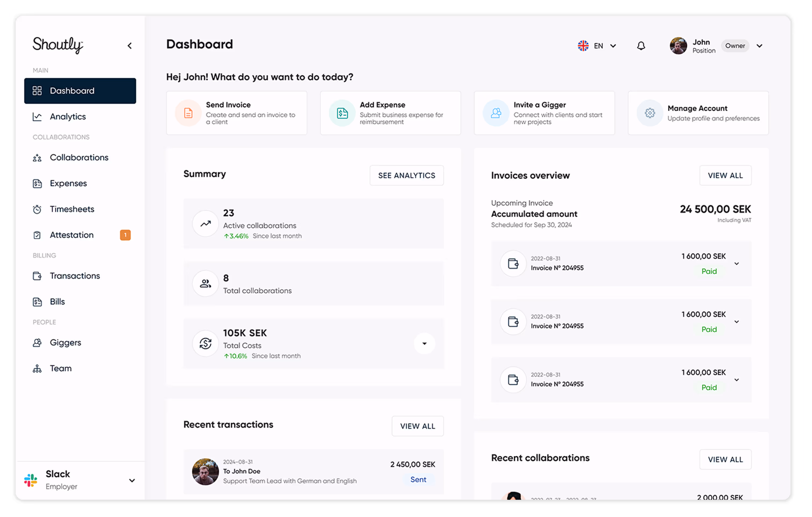Switch to the Dashboard section
The image size is (812, 517).
click(72, 90)
